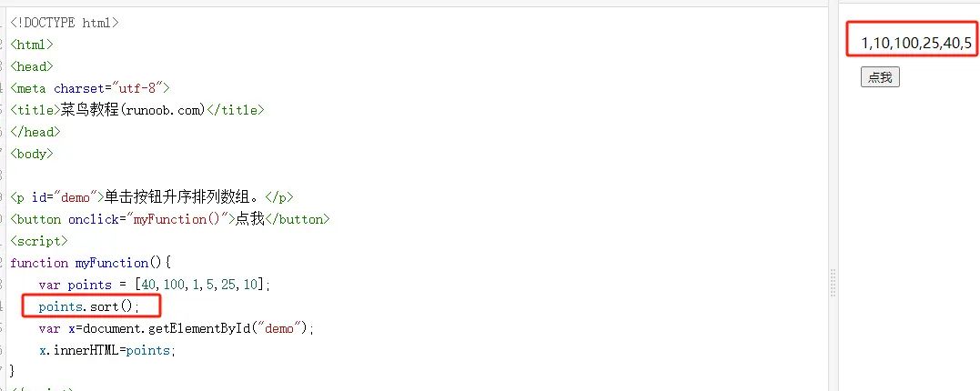The height and width of the screenshot is (391, 980).
Task: Click the function myFunction() declaration line
Action: click(x=97, y=263)
